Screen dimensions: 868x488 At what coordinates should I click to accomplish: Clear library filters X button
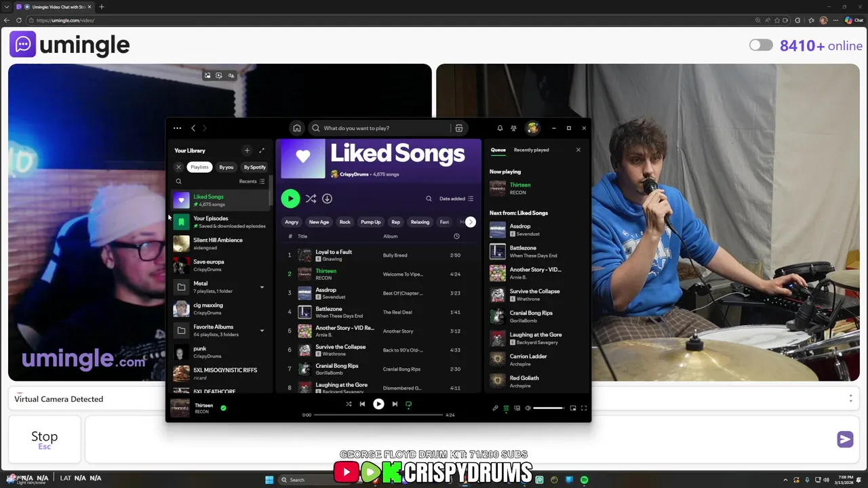point(178,167)
